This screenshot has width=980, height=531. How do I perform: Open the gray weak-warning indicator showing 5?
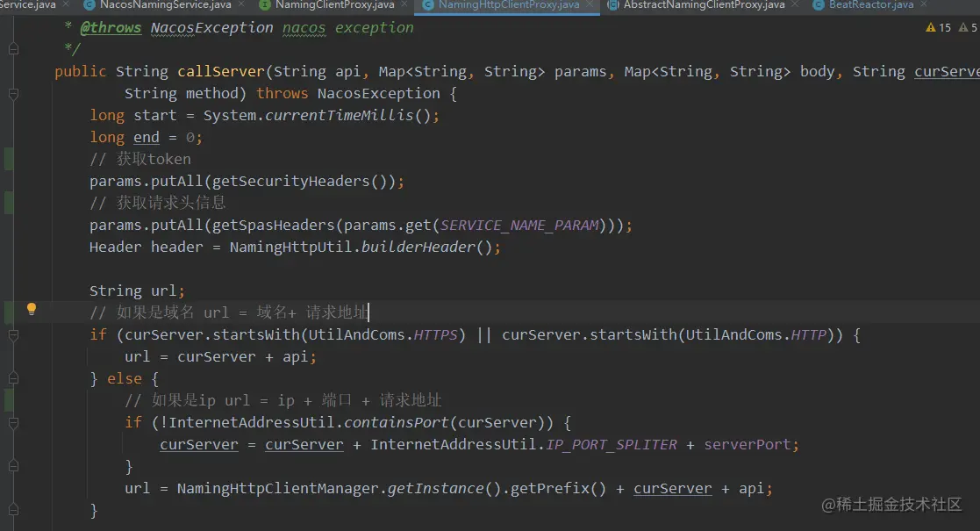[968, 27]
